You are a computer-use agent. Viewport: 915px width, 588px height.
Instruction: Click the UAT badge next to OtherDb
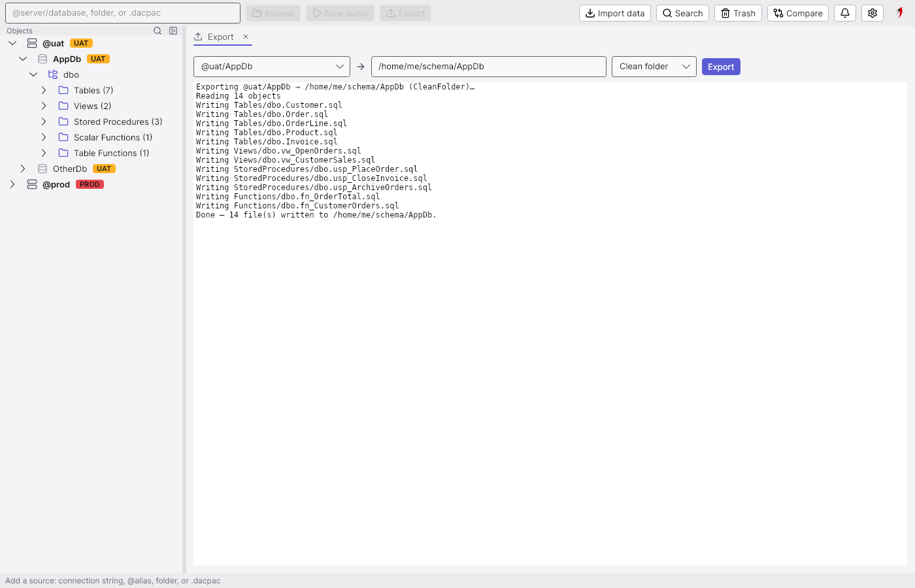pyautogui.click(x=104, y=169)
